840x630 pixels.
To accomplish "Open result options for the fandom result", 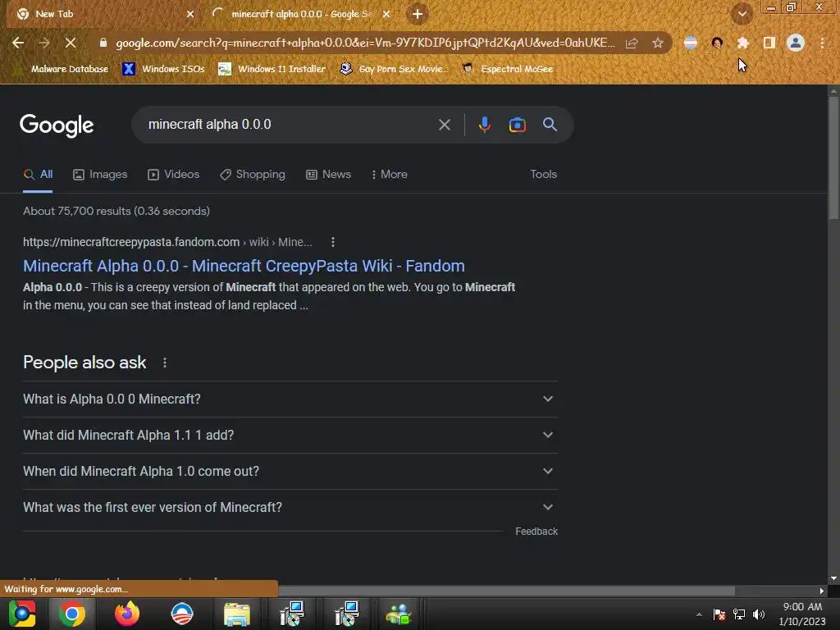I will (x=333, y=242).
